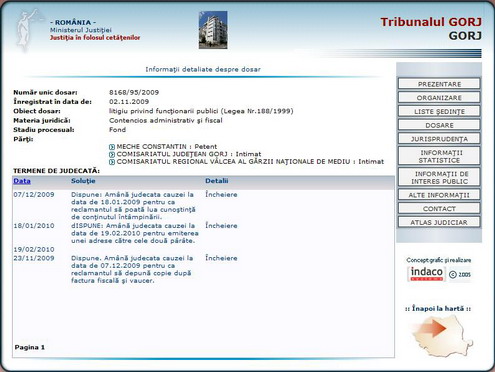Click registration date 02.11.2009
The width and height of the screenshot is (495, 372).
click(129, 102)
